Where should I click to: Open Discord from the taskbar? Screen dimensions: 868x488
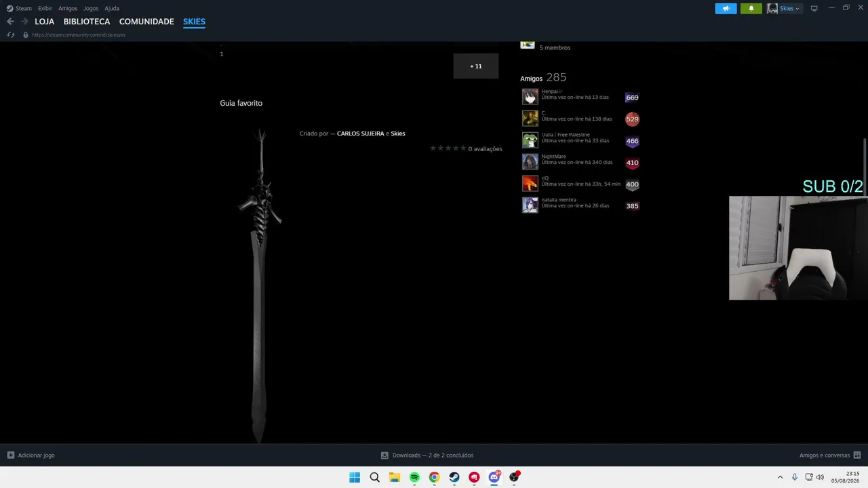[x=494, y=477]
